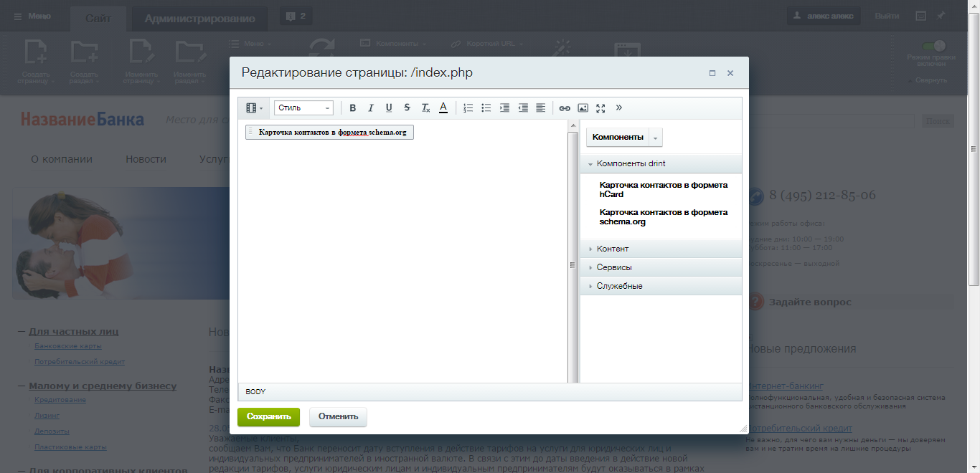This screenshot has width=980, height=473.
Task: Log out with Выйти
Action: 888,16
